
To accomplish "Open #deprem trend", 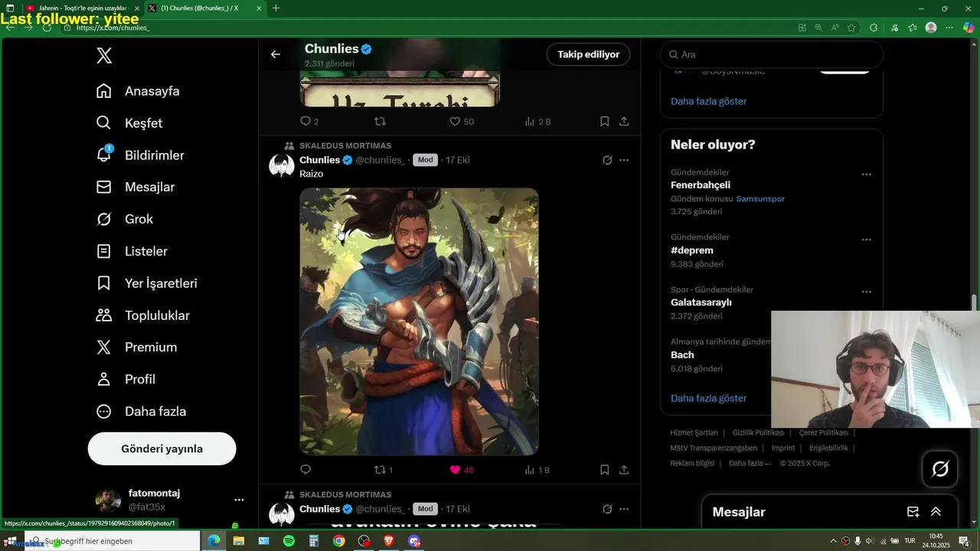I will pyautogui.click(x=692, y=250).
